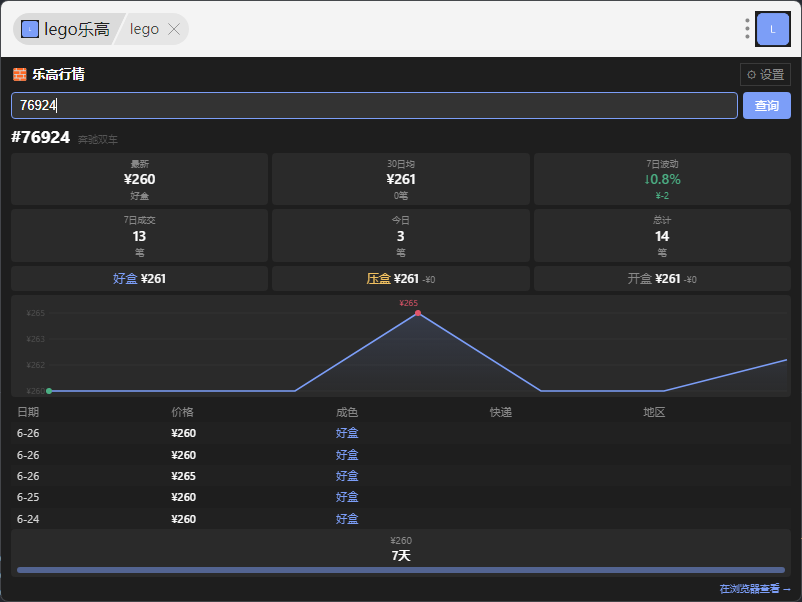Image resolution: width=802 pixels, height=602 pixels.
Task: Click the 6-25 date cell
Action: click(x=28, y=497)
